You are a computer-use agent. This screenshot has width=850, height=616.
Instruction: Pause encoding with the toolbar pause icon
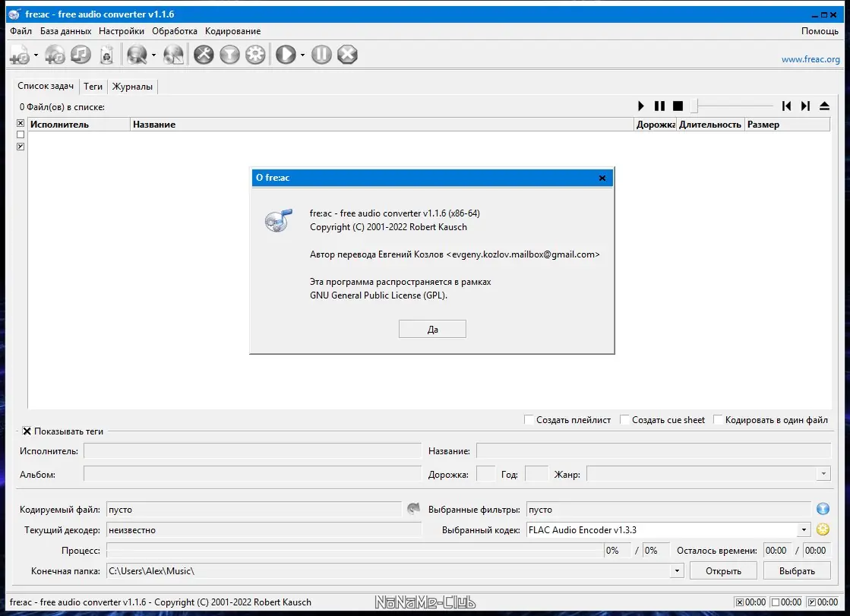point(321,54)
